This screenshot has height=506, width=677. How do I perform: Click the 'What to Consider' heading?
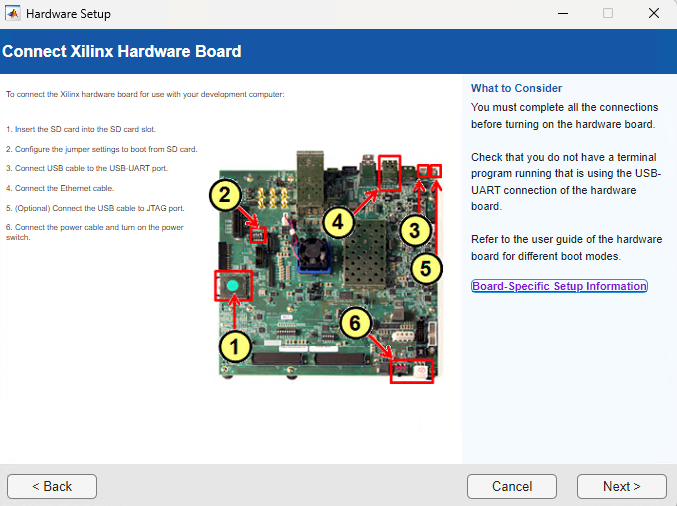click(516, 88)
